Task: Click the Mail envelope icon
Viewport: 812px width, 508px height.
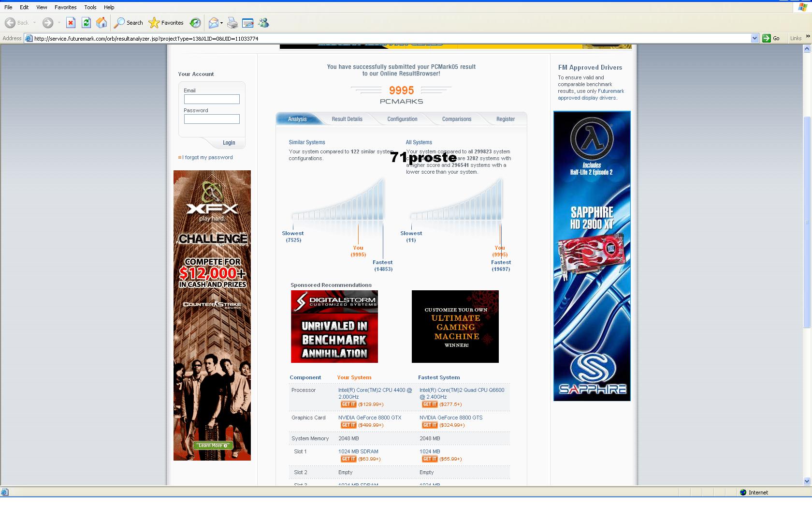Action: click(213, 23)
